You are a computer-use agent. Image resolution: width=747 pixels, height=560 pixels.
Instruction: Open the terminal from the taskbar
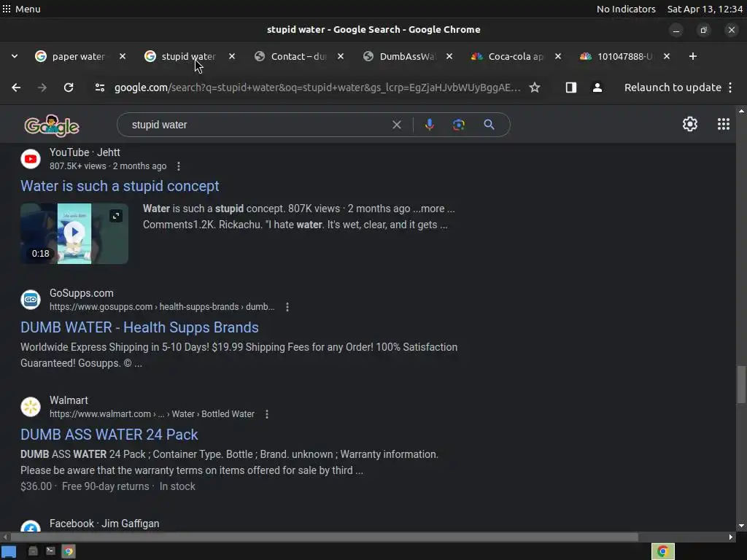[x=50, y=551]
